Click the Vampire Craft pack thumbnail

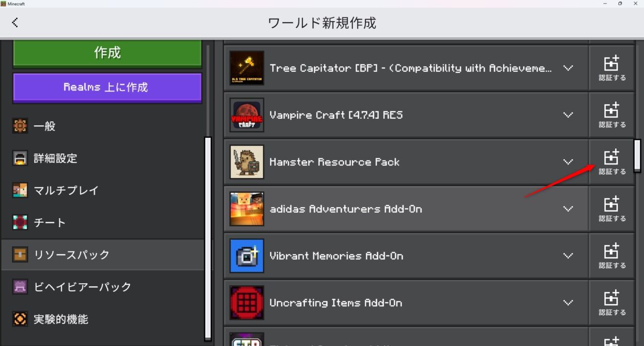(x=247, y=115)
